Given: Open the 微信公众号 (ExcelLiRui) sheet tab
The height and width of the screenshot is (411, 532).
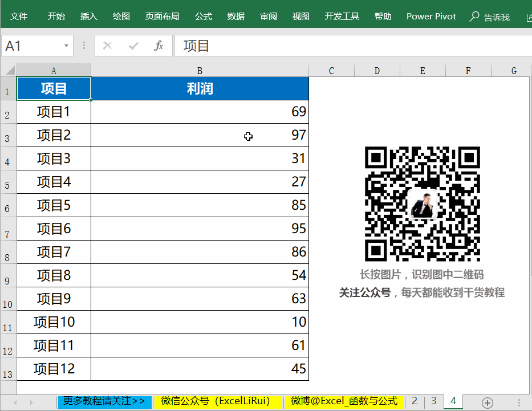Looking at the screenshot, I should tap(218, 401).
